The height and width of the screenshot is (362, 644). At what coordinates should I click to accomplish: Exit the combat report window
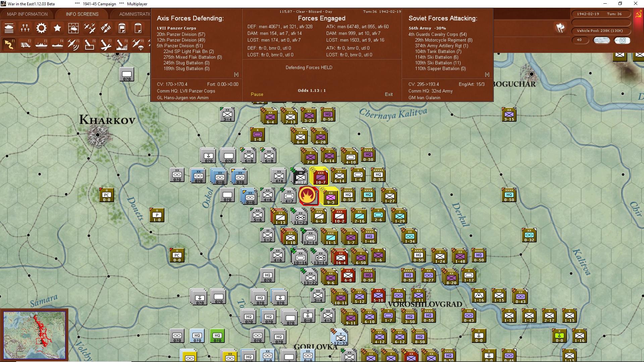(x=389, y=95)
